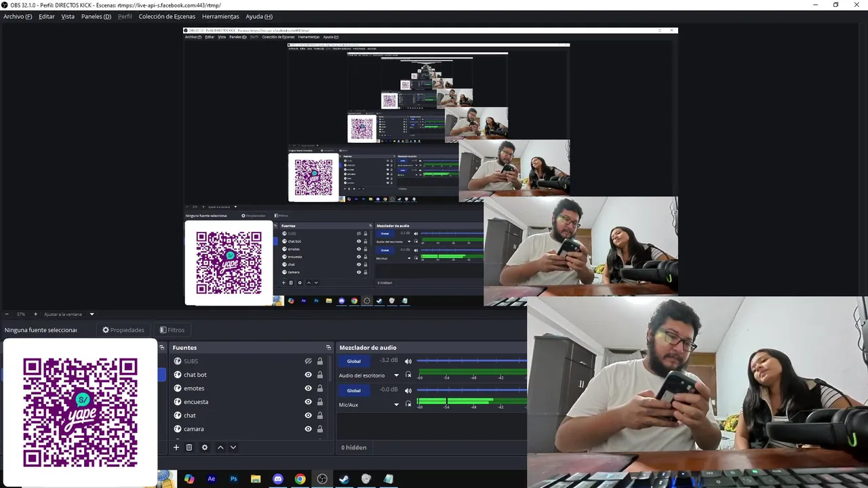Open the Vista menu

pyautogui.click(x=68, y=16)
